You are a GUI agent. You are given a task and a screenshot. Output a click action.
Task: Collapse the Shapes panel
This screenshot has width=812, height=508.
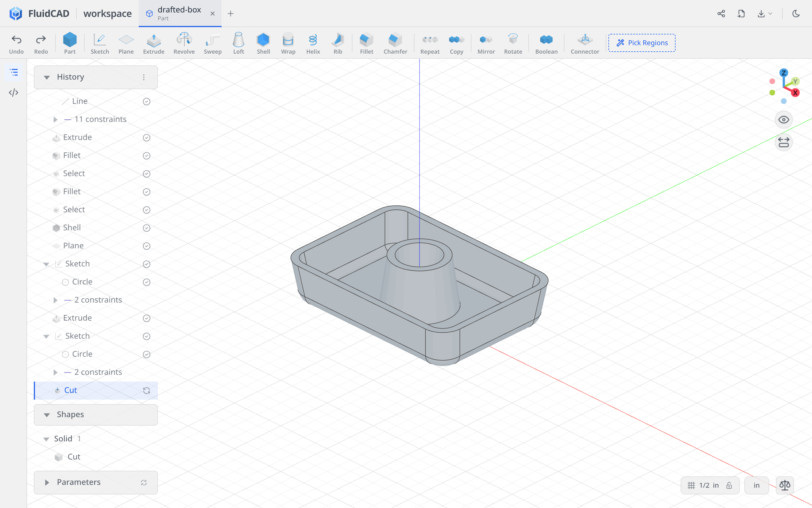click(x=47, y=415)
